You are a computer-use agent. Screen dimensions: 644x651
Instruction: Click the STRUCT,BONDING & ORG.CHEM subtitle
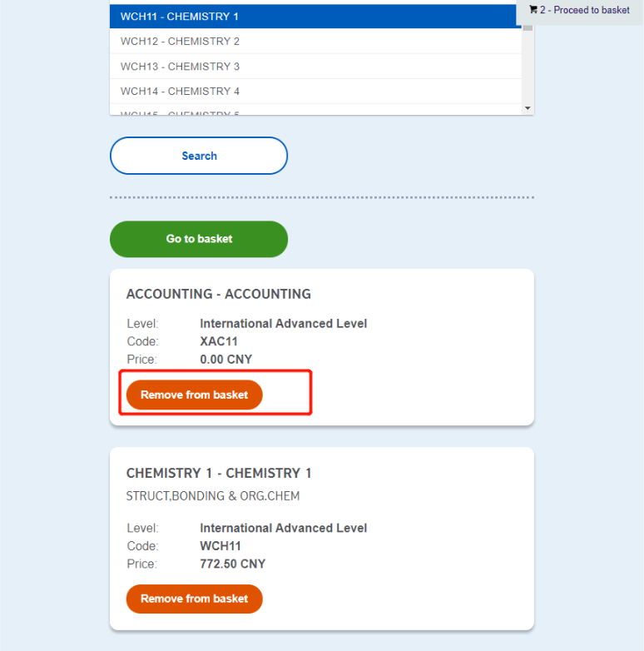[213, 496]
